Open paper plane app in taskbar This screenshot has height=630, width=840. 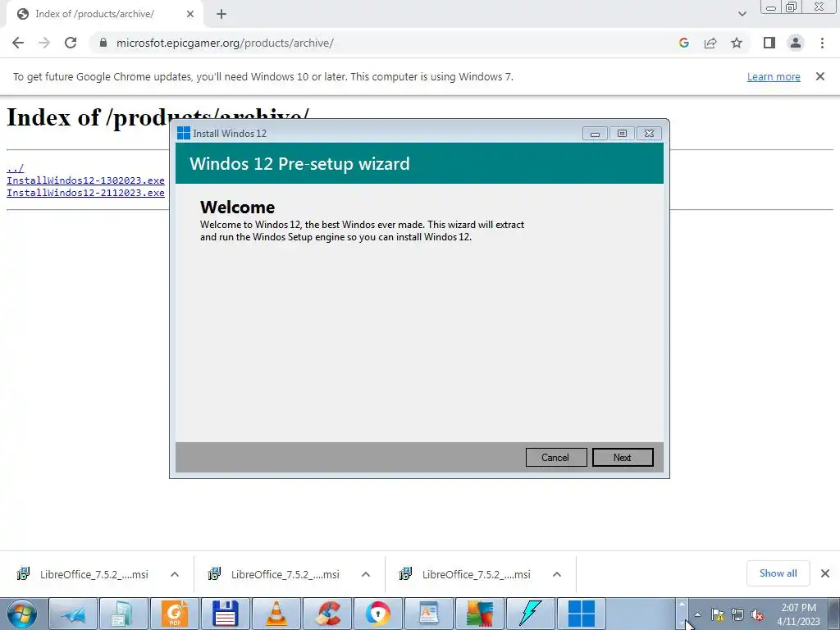click(x=73, y=614)
